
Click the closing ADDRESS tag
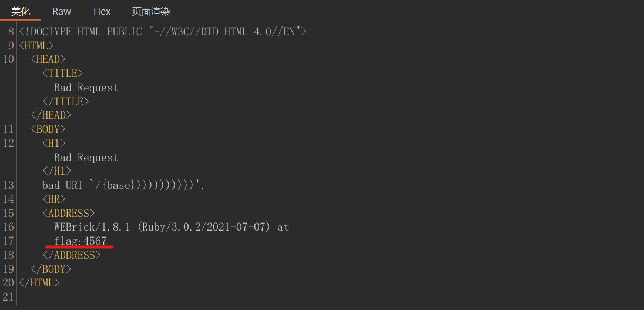click(x=72, y=255)
